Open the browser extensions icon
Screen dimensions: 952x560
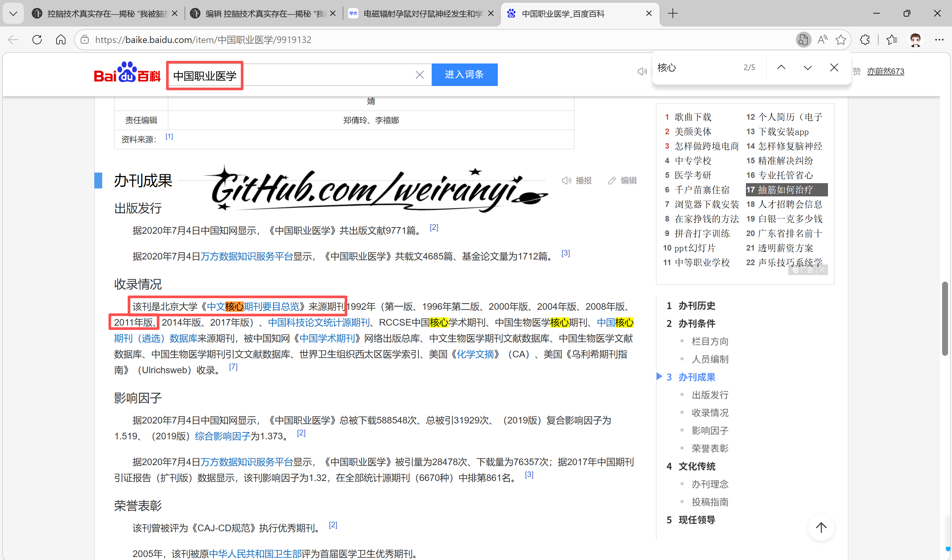[x=865, y=39]
